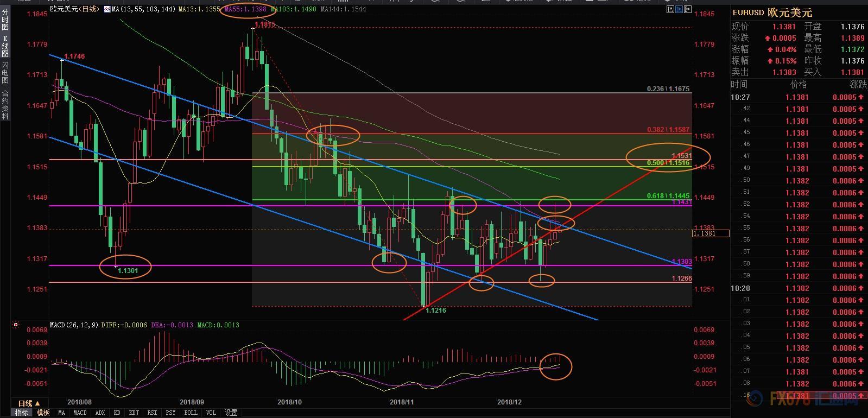Open 闪电图 view in left sidebar

(5, 72)
